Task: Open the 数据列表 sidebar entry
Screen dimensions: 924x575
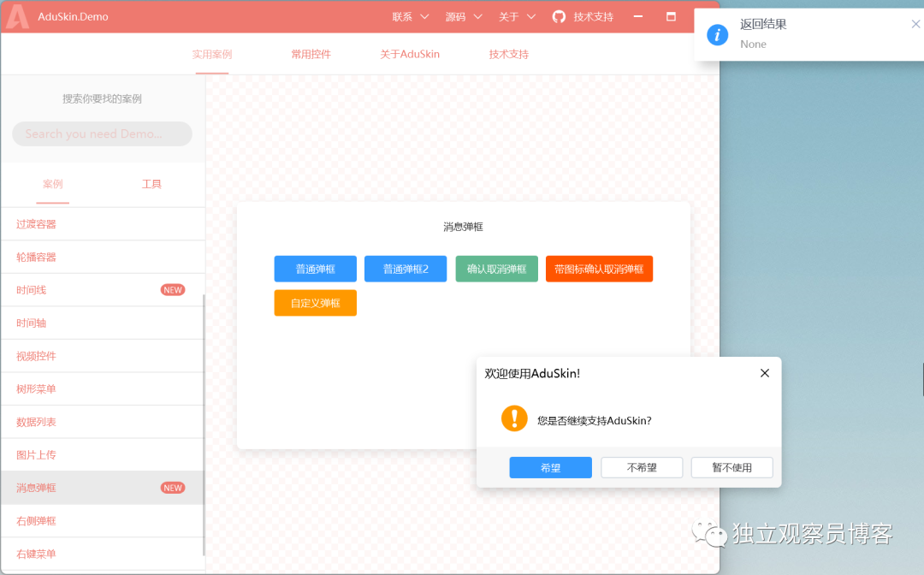Action: [103, 422]
